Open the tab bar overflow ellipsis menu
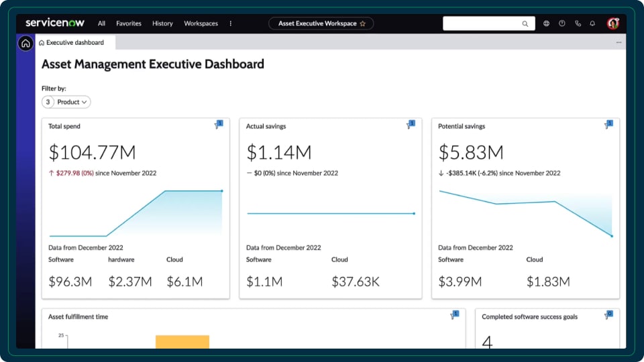This screenshot has width=644, height=362. (619, 42)
